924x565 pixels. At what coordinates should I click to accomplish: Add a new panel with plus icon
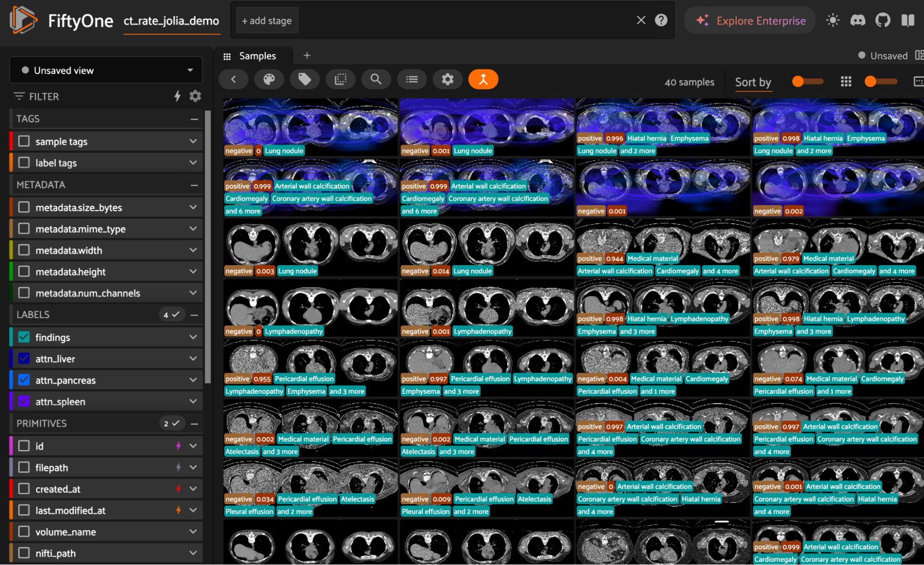307,55
